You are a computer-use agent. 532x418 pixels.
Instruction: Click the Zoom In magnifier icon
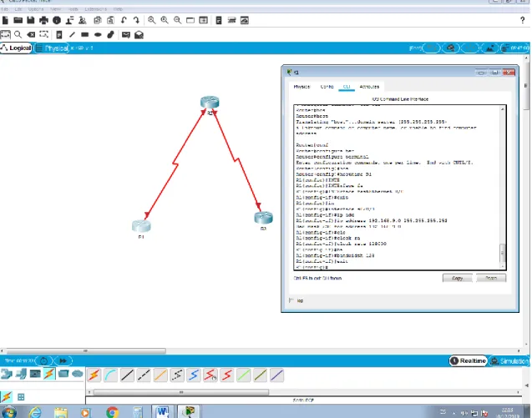(152, 20)
